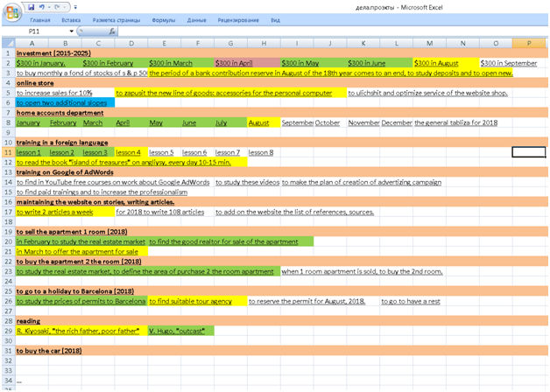Select the row 11 header
This screenshot has width=550, height=392.
(x=8, y=152)
